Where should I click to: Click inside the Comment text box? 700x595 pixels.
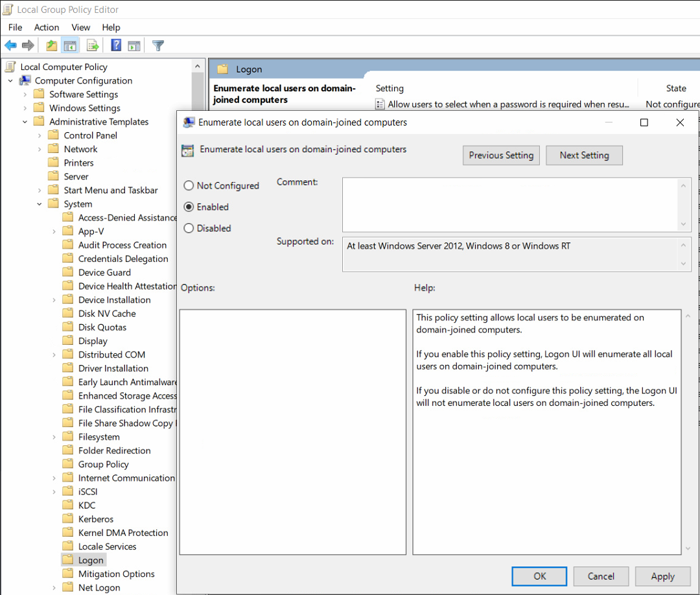pyautogui.click(x=510, y=204)
